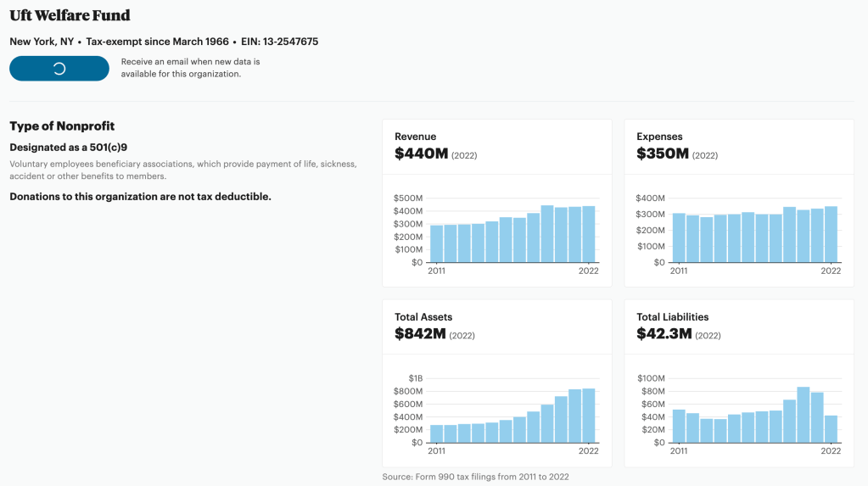Select the 2011 bar in Revenue chart
Screen dimensions: 868x486
click(x=437, y=244)
